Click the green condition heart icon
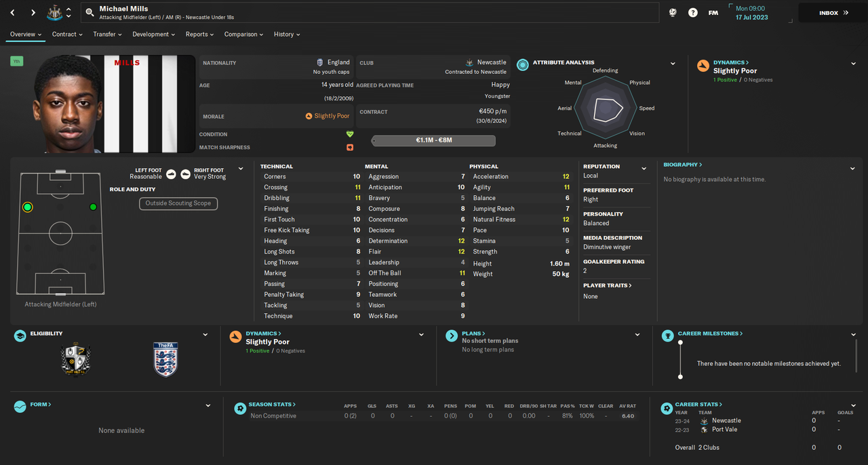Image resolution: width=868 pixels, height=465 pixels. pyautogui.click(x=350, y=134)
